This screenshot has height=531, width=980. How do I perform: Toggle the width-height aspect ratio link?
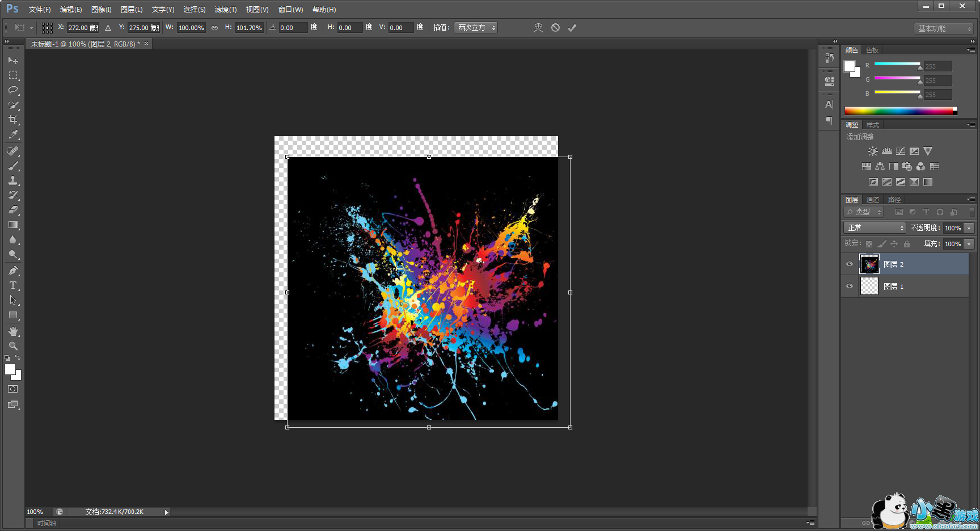(x=214, y=28)
